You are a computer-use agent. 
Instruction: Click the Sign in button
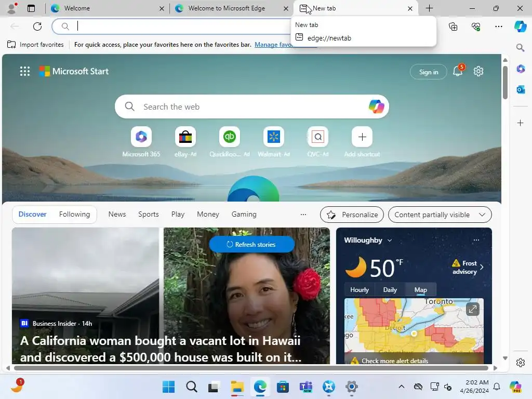(429, 72)
